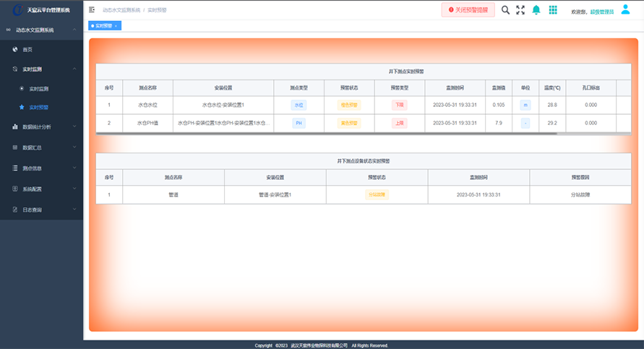Expand the 系统配置 sidebar menu
644x349 pixels.
[41, 189]
